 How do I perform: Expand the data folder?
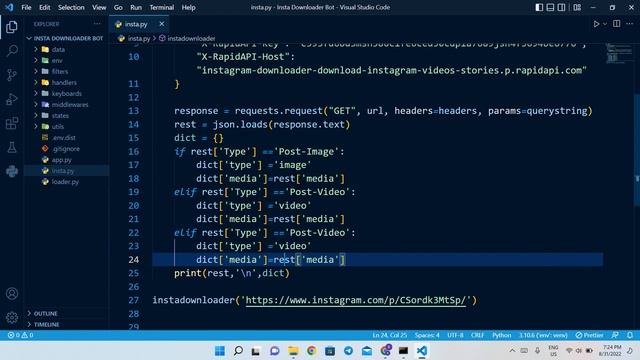click(x=67, y=49)
